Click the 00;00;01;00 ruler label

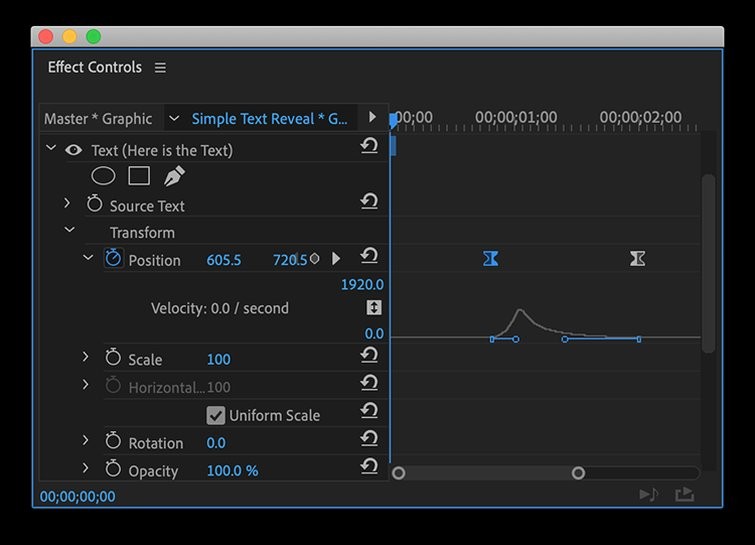[516, 117]
